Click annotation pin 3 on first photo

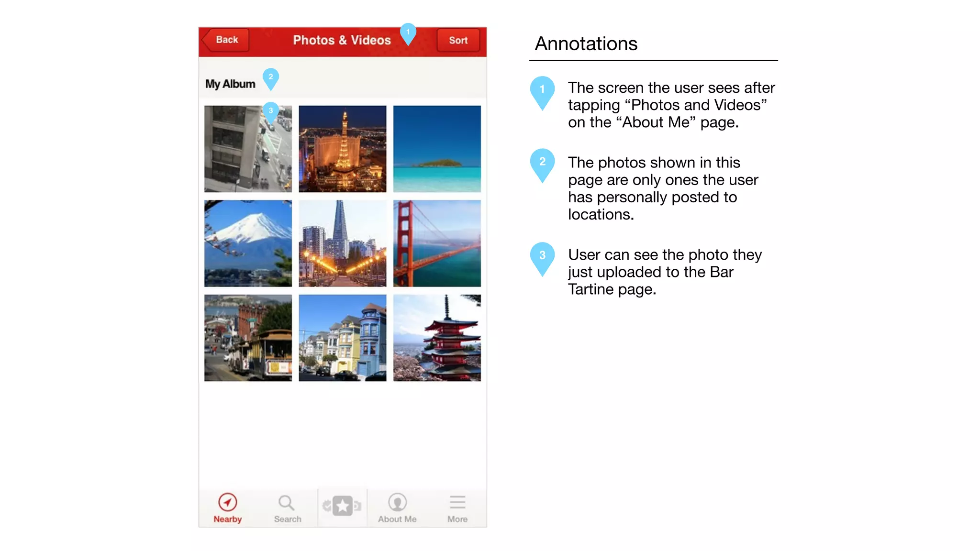pyautogui.click(x=271, y=111)
